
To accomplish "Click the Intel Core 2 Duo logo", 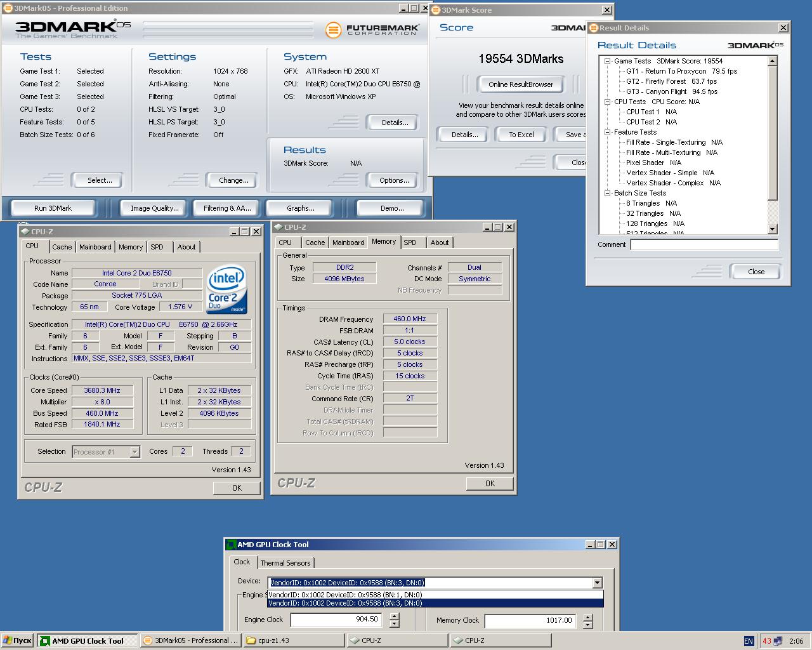I will click(x=226, y=291).
